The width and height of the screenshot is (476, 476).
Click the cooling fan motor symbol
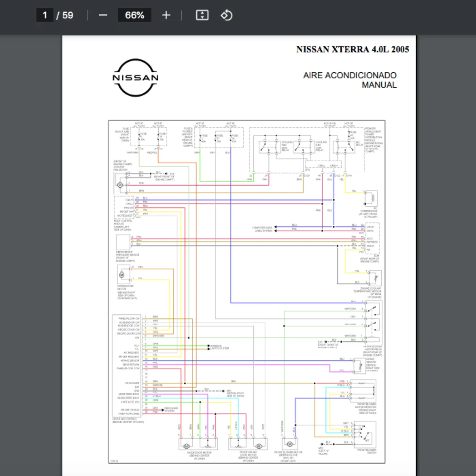point(120,185)
